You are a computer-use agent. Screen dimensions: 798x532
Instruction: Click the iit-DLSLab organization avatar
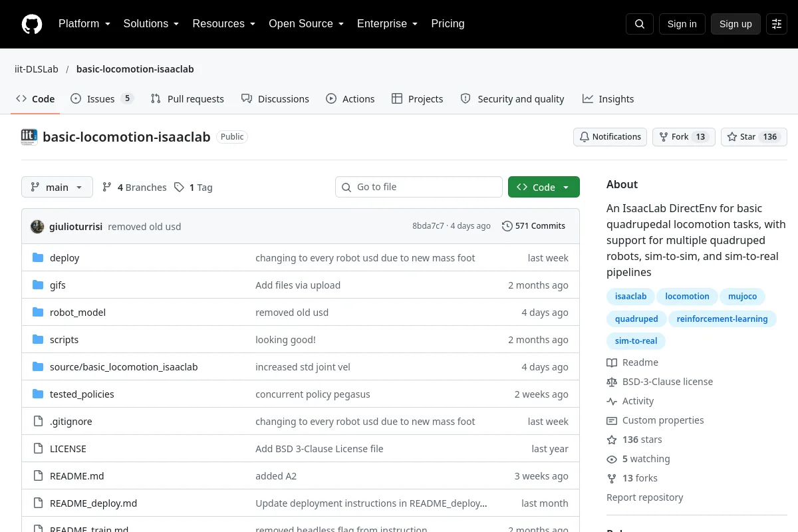coord(29,137)
